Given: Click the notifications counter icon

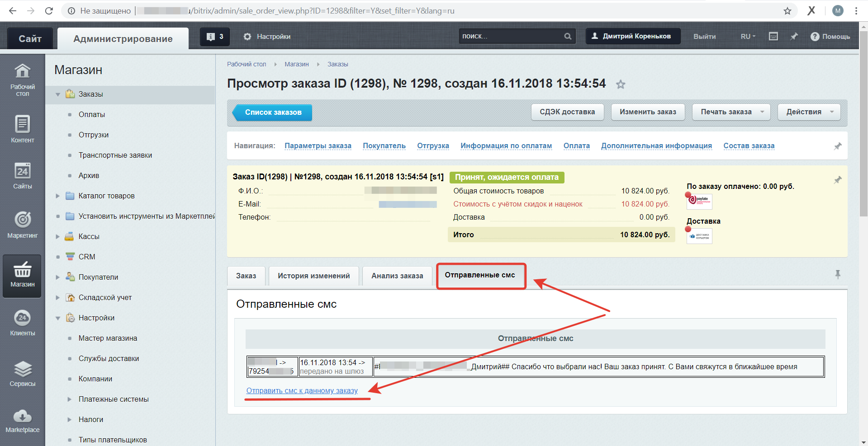Looking at the screenshot, I should tap(215, 37).
